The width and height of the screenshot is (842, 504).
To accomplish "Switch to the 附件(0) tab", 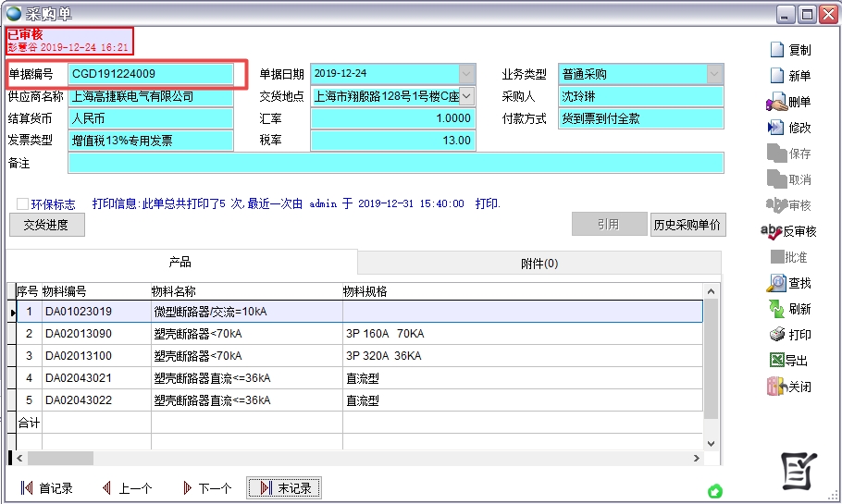I will (x=539, y=264).
